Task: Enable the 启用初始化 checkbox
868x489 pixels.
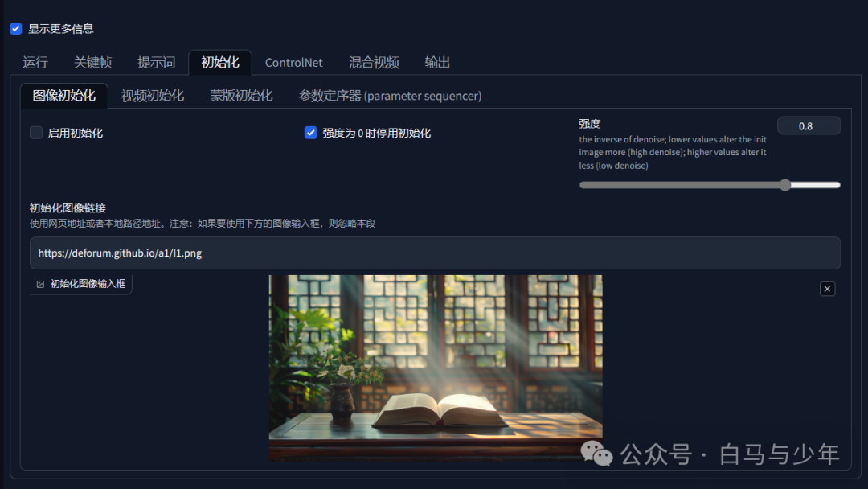Action: (35, 133)
